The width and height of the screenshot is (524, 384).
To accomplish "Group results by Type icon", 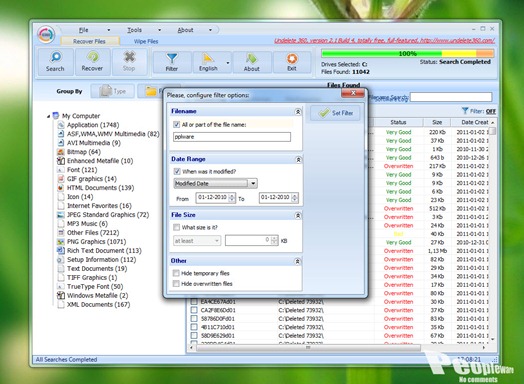I will pyautogui.click(x=106, y=91).
